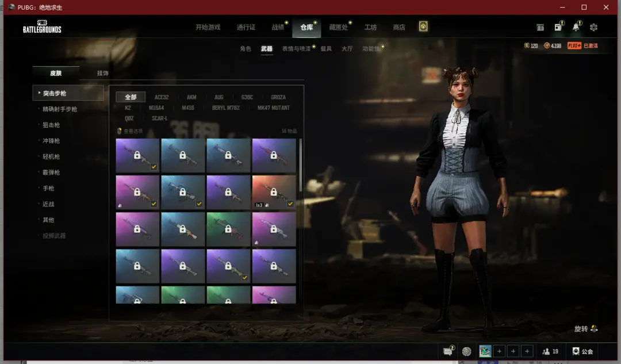Select 霰弹枪 shotgun category
Viewport: 621px width, 364px height.
pyautogui.click(x=51, y=173)
